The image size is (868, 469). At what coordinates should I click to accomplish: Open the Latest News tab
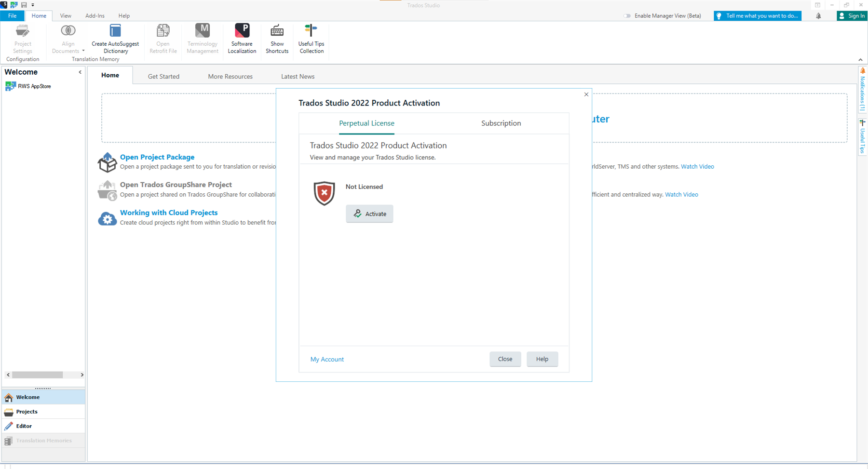tap(298, 76)
